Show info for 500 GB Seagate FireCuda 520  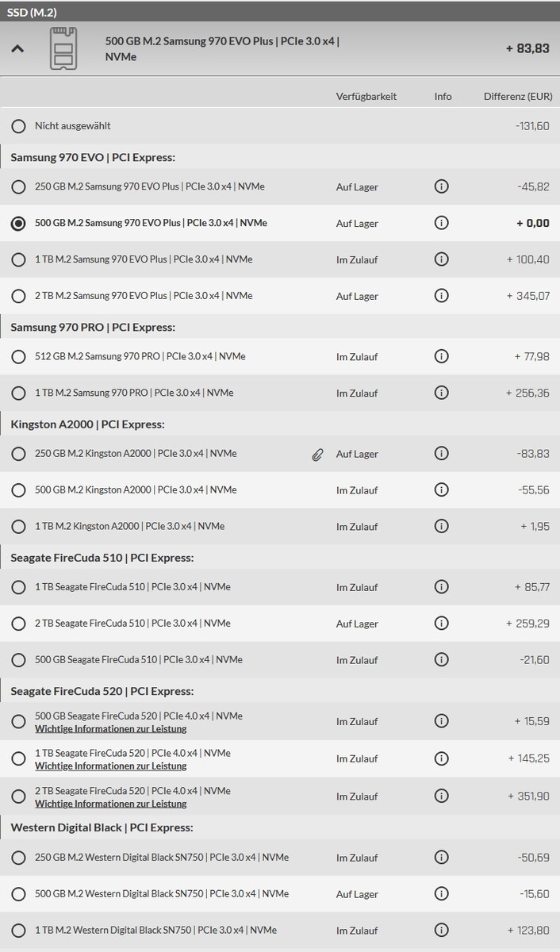point(442,721)
